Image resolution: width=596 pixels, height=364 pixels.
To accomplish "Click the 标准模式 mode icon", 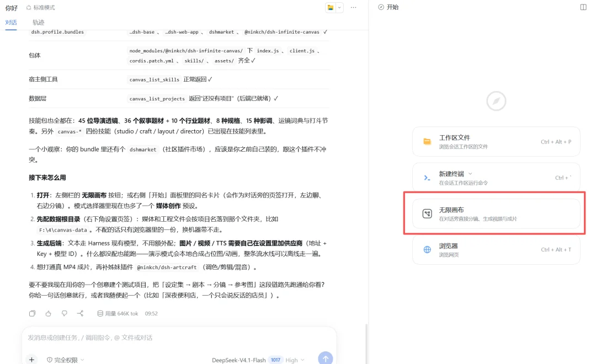I will pyautogui.click(x=29, y=8).
